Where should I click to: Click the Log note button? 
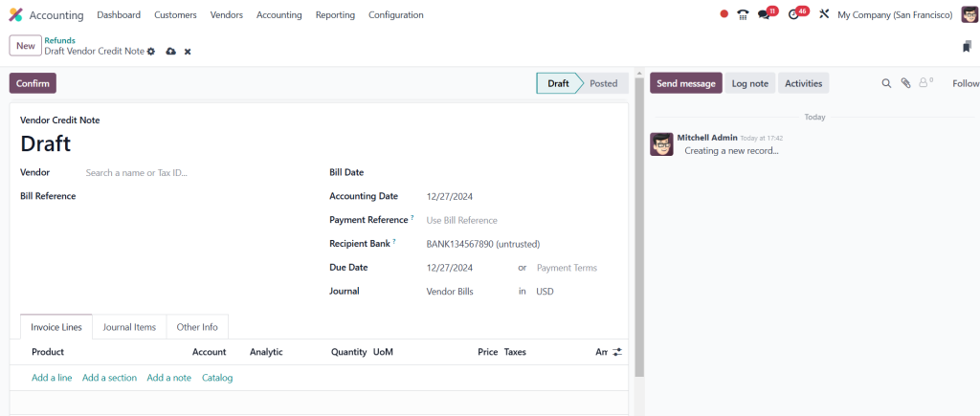click(750, 83)
